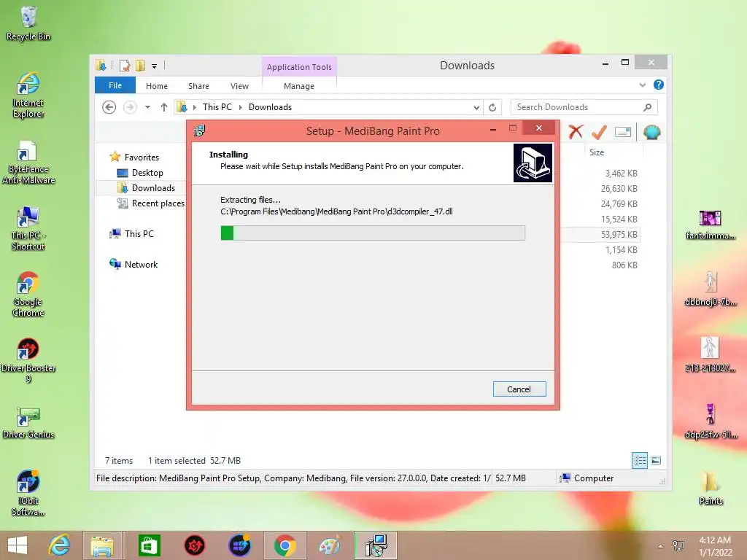
Task: Open the paint palette taskbar app
Action: tap(330, 545)
